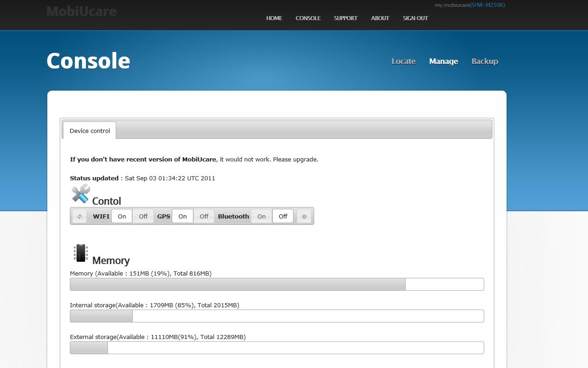Viewport: 588px width, 368px height.
Task: Click the SHW-M250K device link
Action: tap(487, 5)
